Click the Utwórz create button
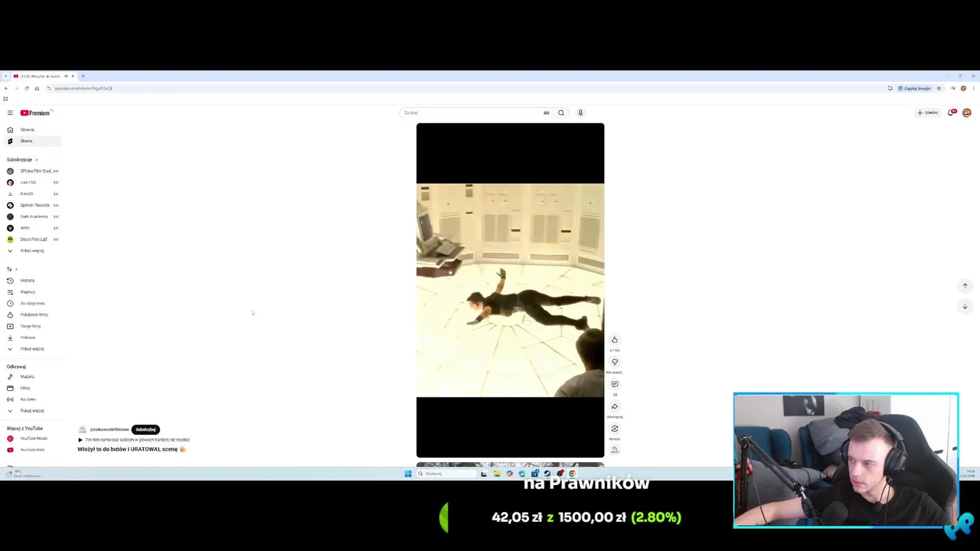The height and width of the screenshot is (551, 980). click(928, 112)
